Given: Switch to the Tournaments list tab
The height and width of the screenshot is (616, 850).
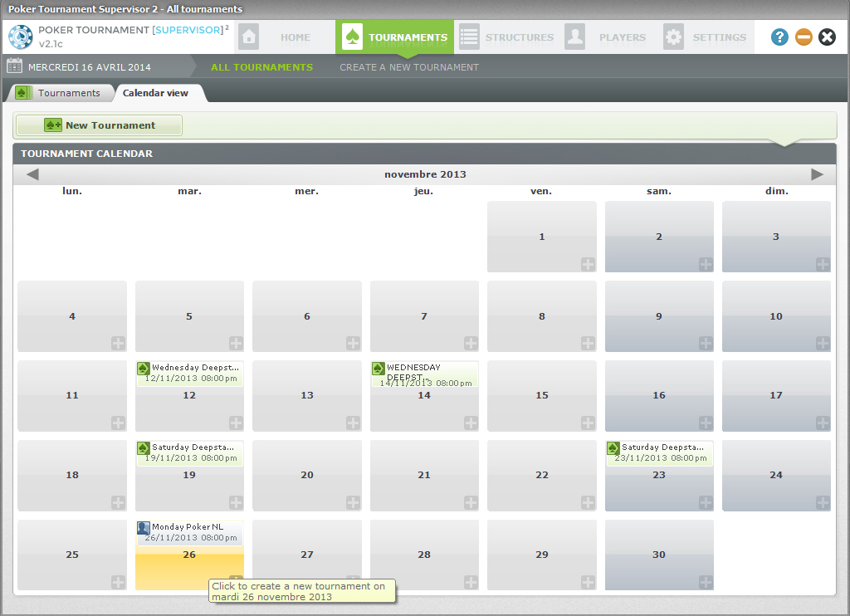Looking at the screenshot, I should (x=60, y=93).
